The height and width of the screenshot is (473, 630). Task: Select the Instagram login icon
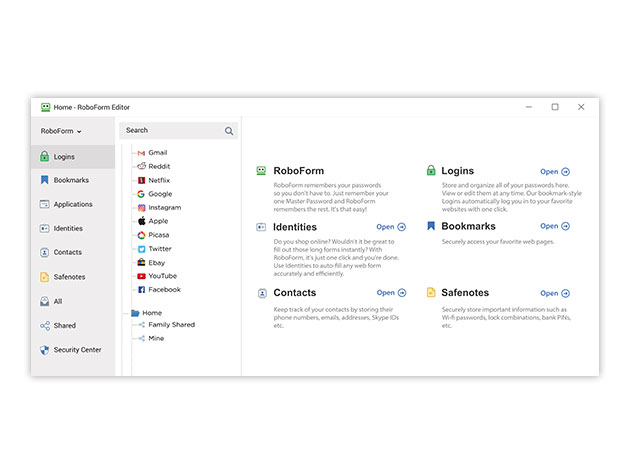[141, 208]
